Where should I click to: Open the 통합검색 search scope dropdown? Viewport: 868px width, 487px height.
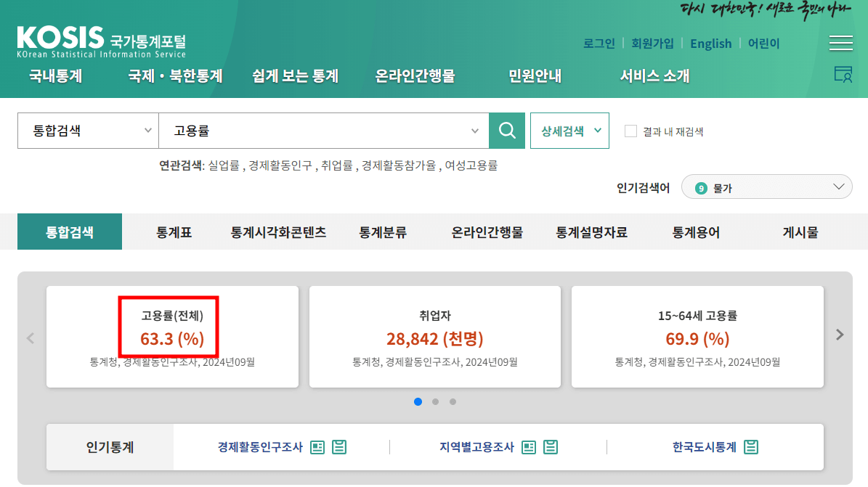tap(87, 131)
